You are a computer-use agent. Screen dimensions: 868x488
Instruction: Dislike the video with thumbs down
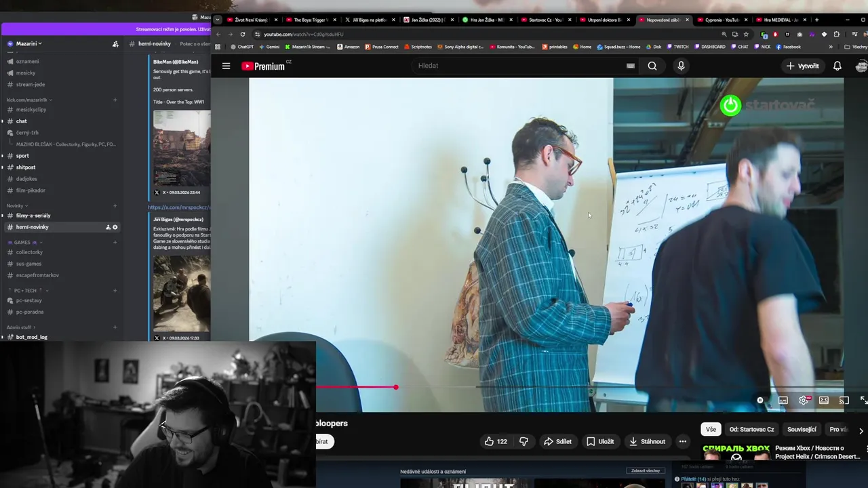click(524, 441)
